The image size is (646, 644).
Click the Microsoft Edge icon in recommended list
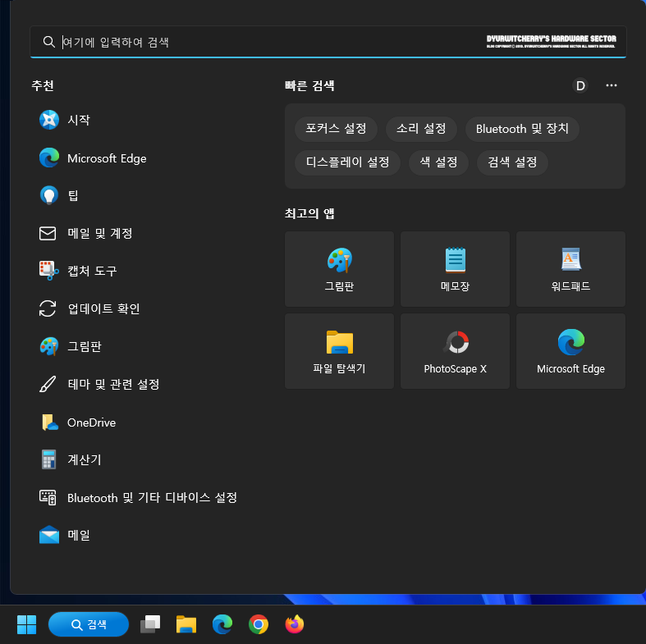point(49,158)
